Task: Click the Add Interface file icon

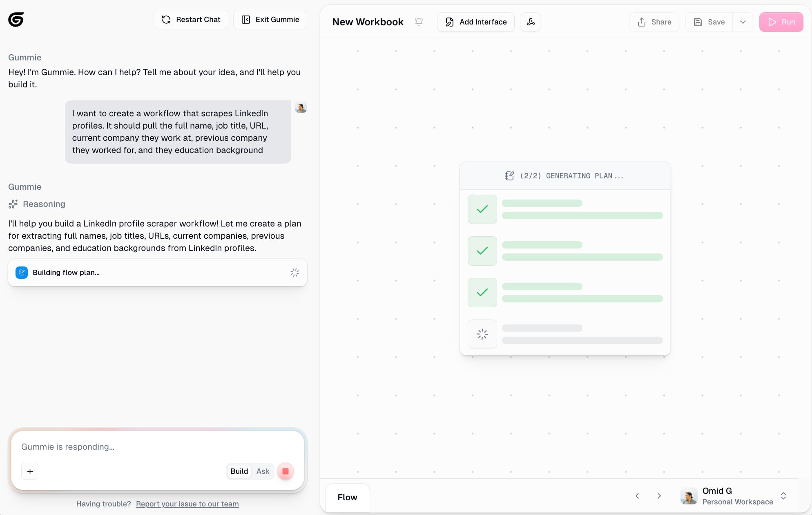Action: tap(449, 22)
